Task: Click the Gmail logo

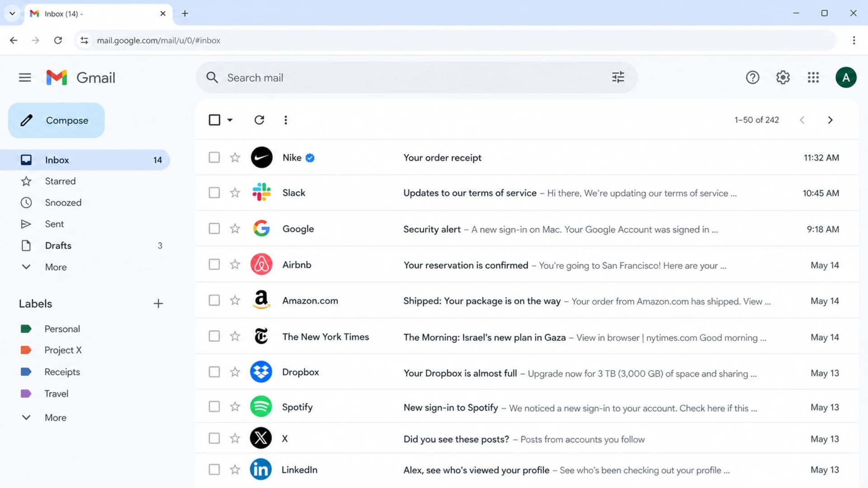Action: click(80, 78)
